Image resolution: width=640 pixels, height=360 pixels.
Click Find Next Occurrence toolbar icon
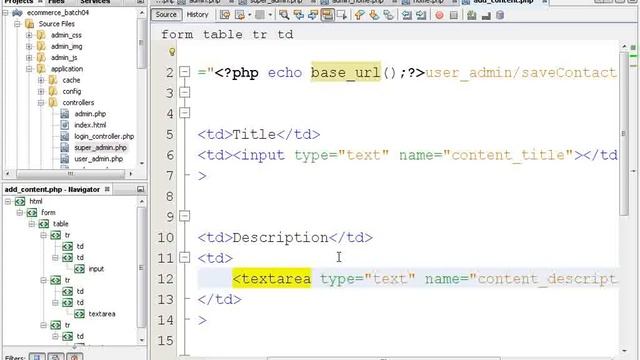click(x=313, y=15)
